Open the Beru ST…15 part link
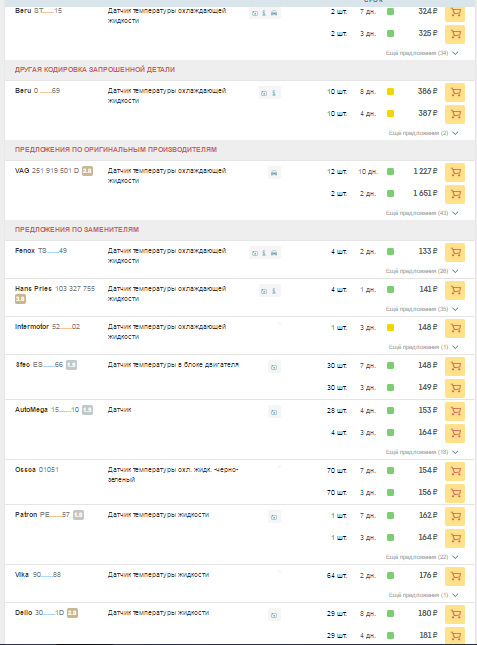Image resolution: width=477 pixels, height=645 pixels. [x=38, y=11]
